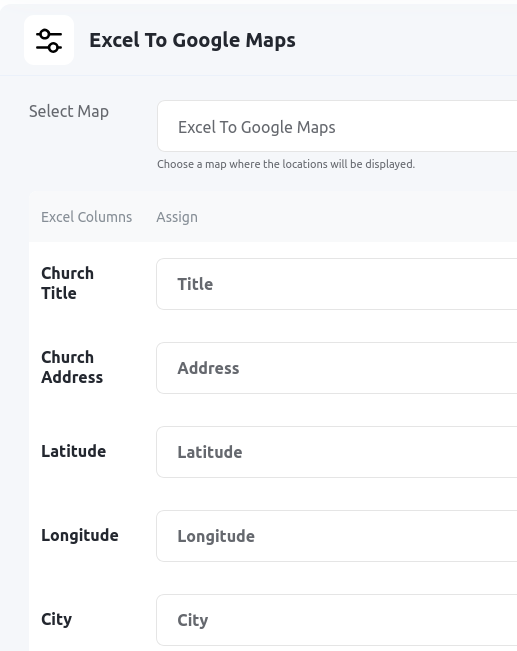Click the Church Title row label
517x651 pixels.
(x=67, y=283)
